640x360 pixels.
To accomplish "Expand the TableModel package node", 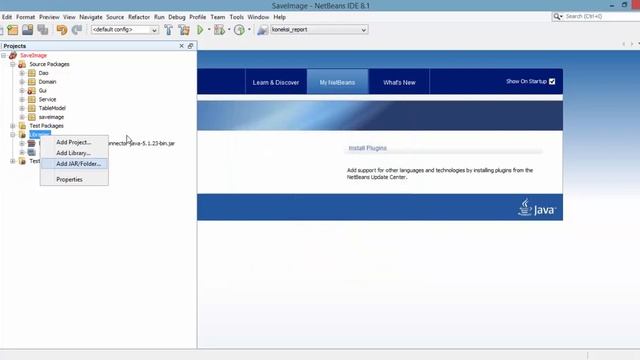I will [22, 108].
